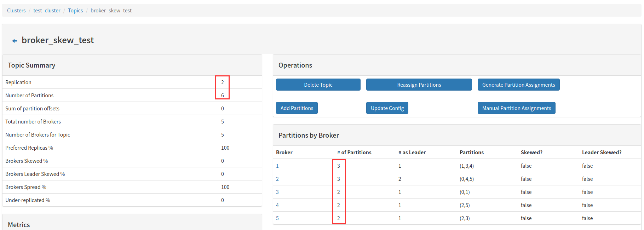The image size is (644, 230).
Task: Open broker 5 link in Partitions by Broker
Action: coord(277,218)
